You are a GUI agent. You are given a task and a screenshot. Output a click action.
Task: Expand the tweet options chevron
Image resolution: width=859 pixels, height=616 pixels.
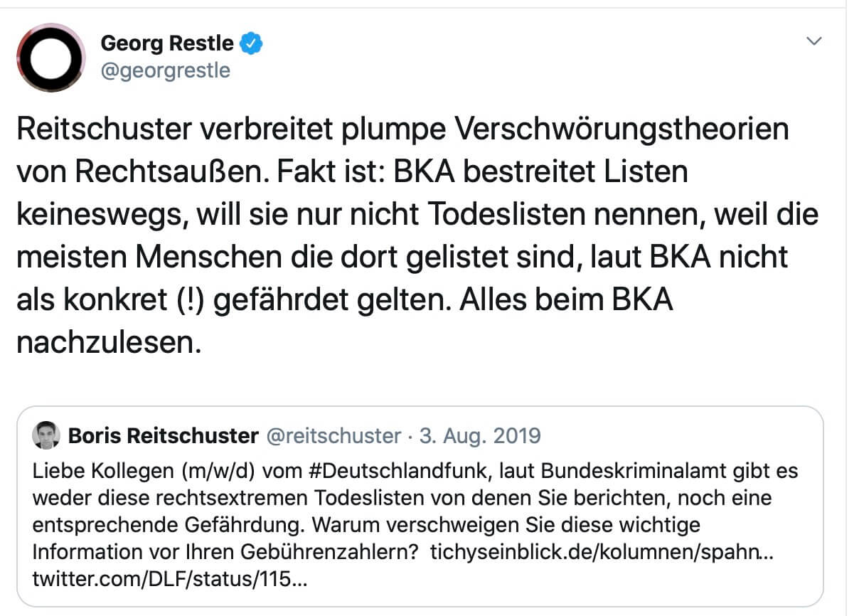click(x=814, y=41)
